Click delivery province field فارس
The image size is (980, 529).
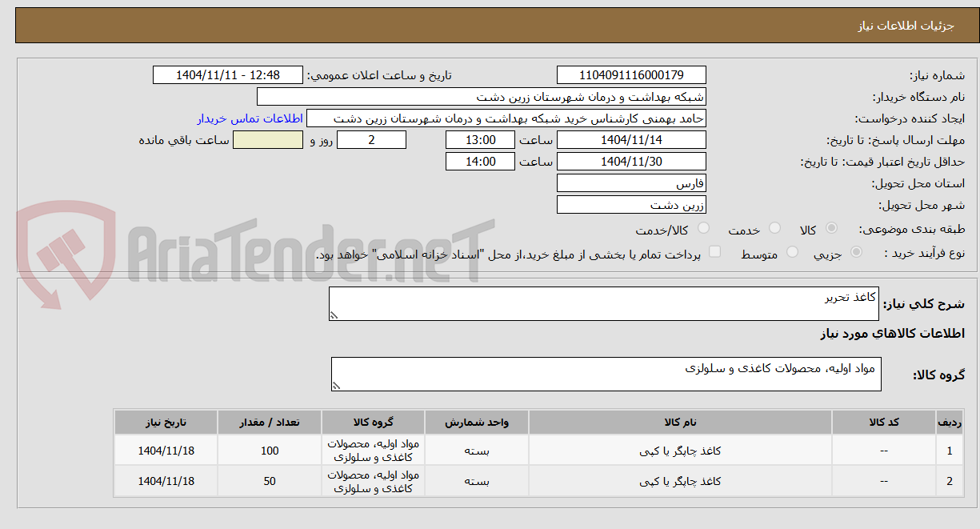click(631, 183)
